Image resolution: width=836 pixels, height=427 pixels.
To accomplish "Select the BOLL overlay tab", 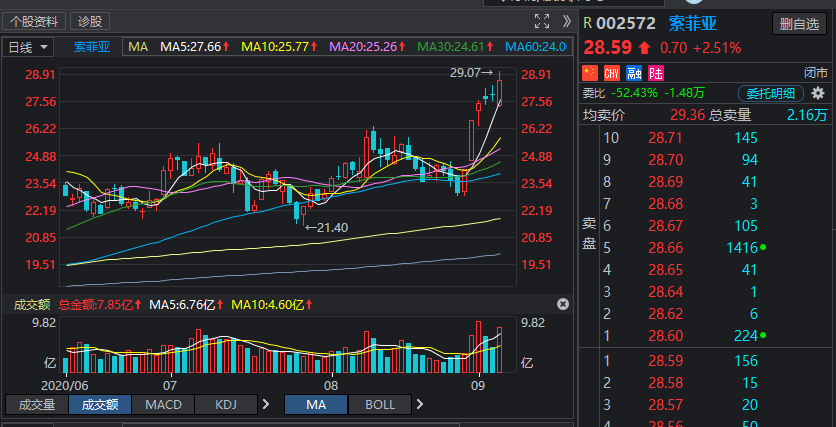I will (380, 405).
